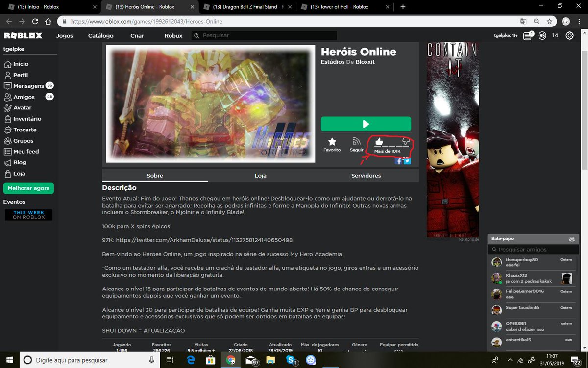The image size is (588, 368).
Task: Share the game on Facebook
Action: 399,161
